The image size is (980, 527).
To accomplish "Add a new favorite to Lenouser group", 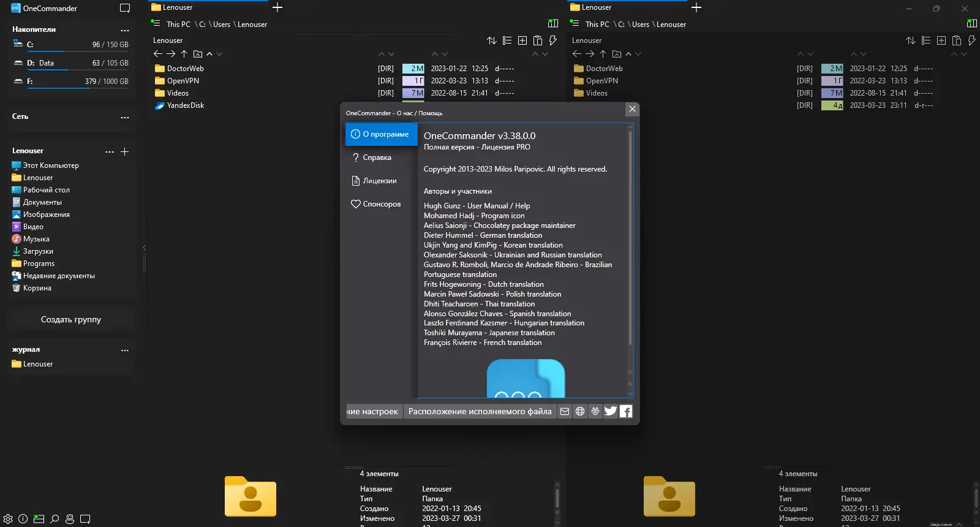I will coord(124,151).
